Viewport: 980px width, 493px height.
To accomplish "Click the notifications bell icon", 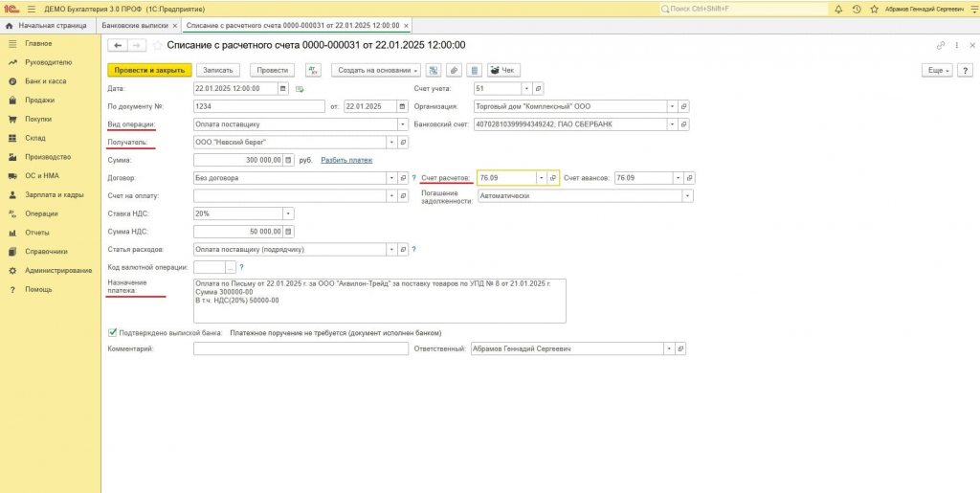I will 838,10.
